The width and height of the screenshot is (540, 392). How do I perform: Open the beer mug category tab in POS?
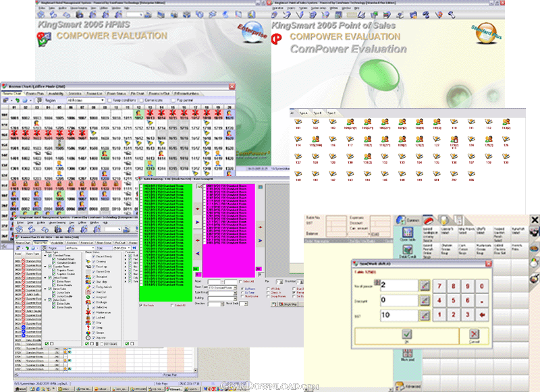tap(444, 220)
